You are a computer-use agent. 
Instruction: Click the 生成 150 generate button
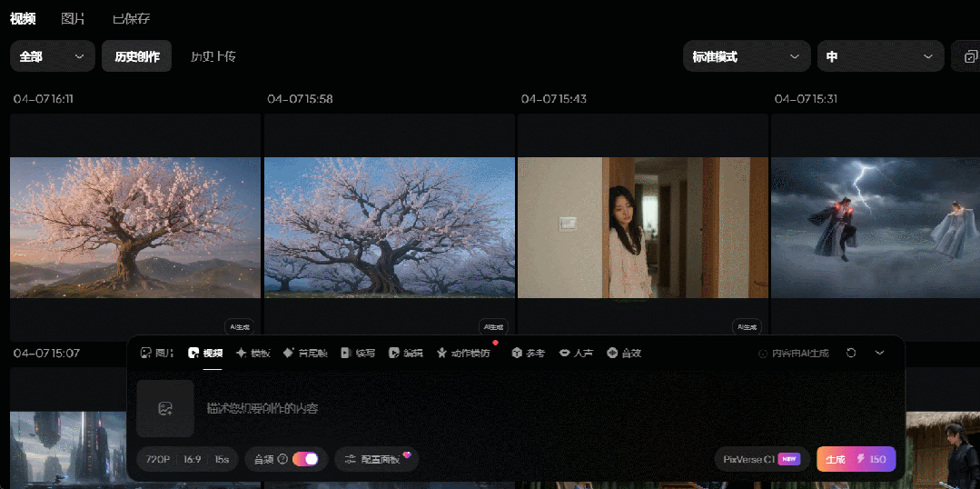856,459
